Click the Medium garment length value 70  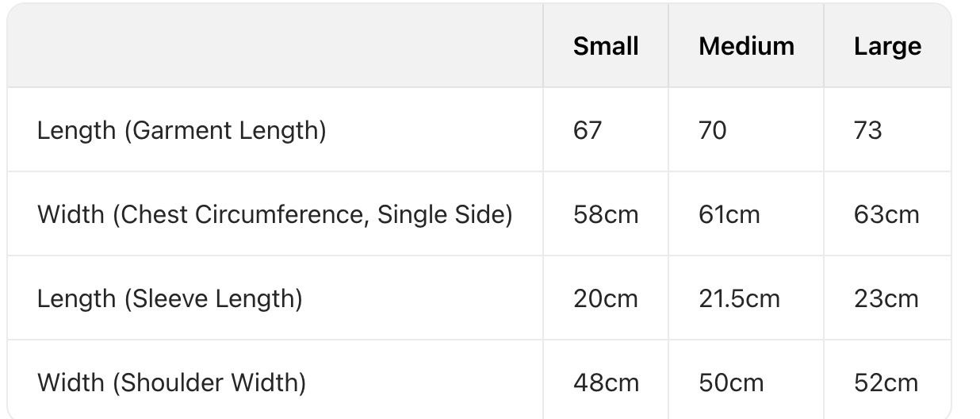tap(712, 130)
